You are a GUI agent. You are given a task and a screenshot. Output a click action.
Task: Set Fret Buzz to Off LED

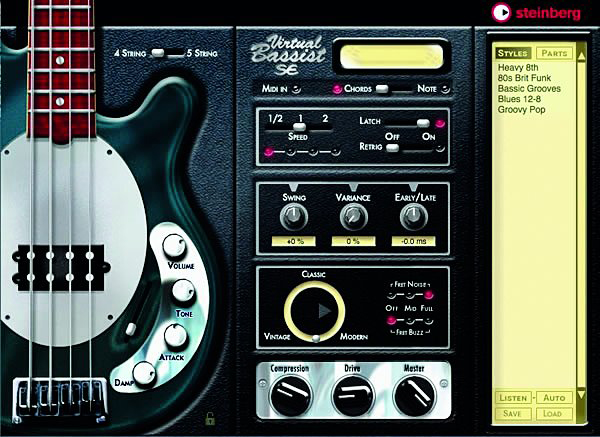coord(391,320)
